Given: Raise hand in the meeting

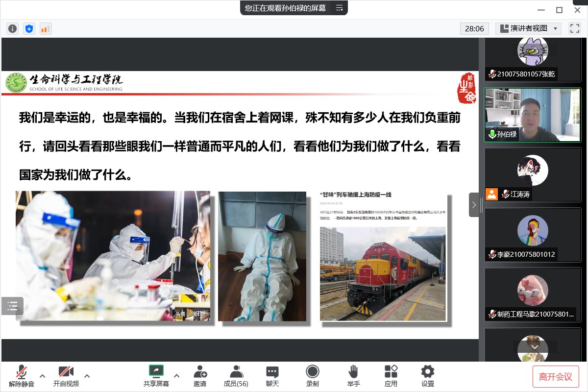Looking at the screenshot, I should coord(353,376).
